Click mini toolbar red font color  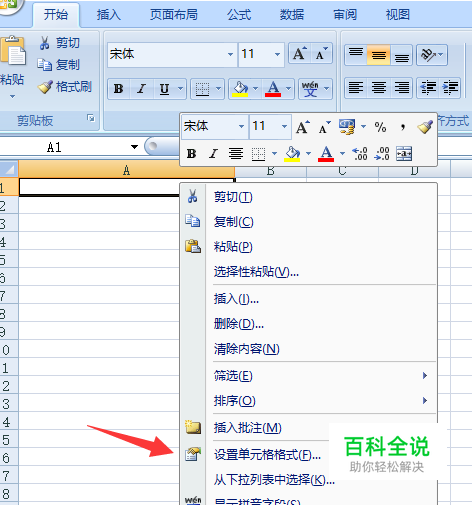(x=326, y=154)
